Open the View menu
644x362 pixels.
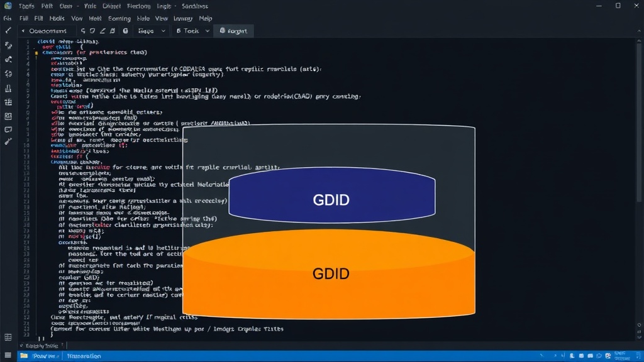point(162,18)
